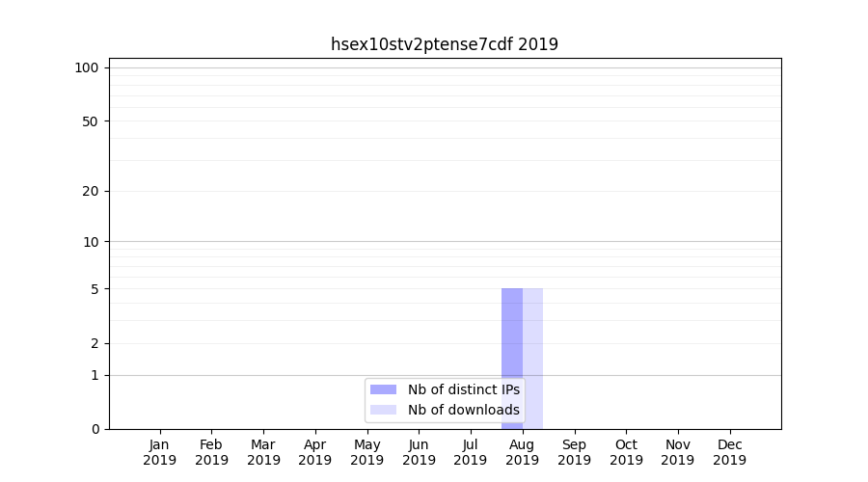868x482 pixels.
Task: Click the 100 tick on the y-axis
Action: click(x=87, y=67)
